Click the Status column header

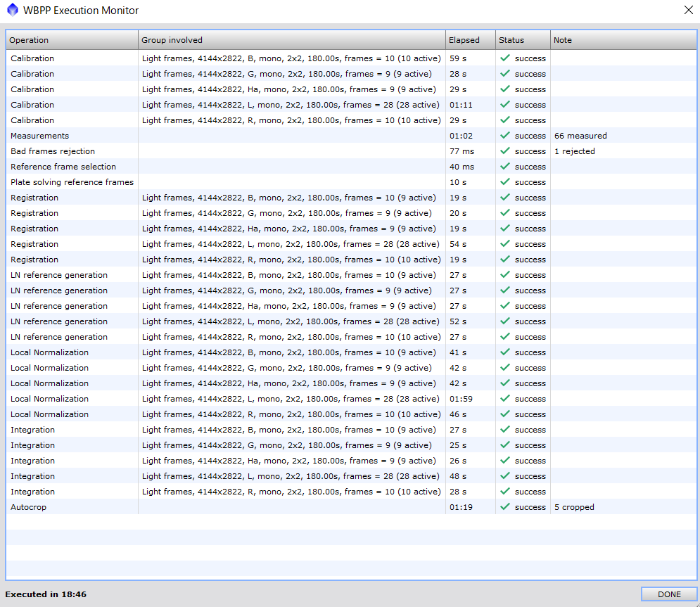(x=523, y=40)
